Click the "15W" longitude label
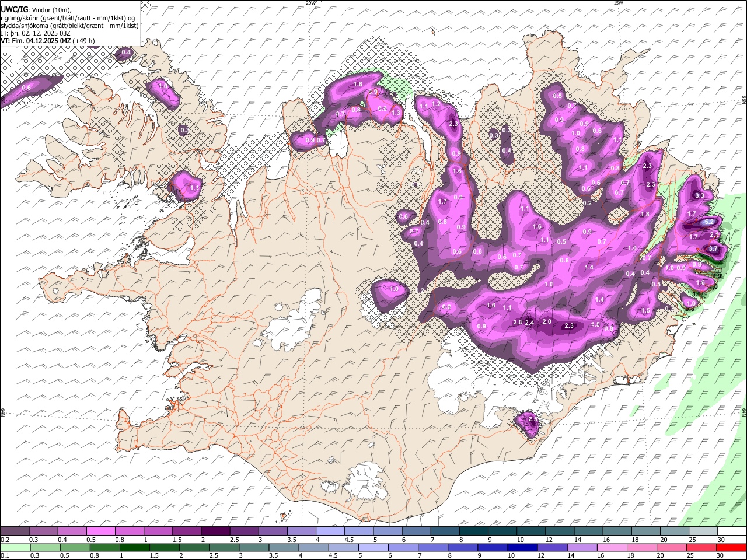Image resolution: width=747 pixels, height=560 pixels. (618, 3)
